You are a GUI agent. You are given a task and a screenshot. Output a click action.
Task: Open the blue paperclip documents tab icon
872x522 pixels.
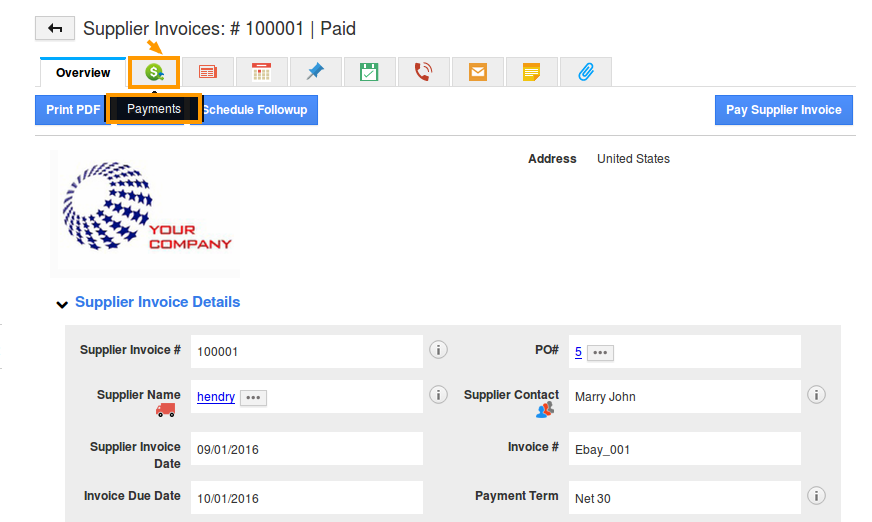click(x=586, y=72)
